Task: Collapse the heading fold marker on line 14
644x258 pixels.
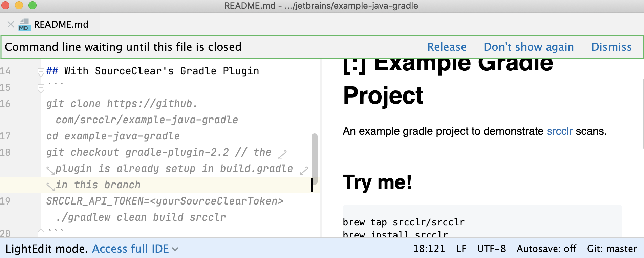Action: [x=41, y=71]
